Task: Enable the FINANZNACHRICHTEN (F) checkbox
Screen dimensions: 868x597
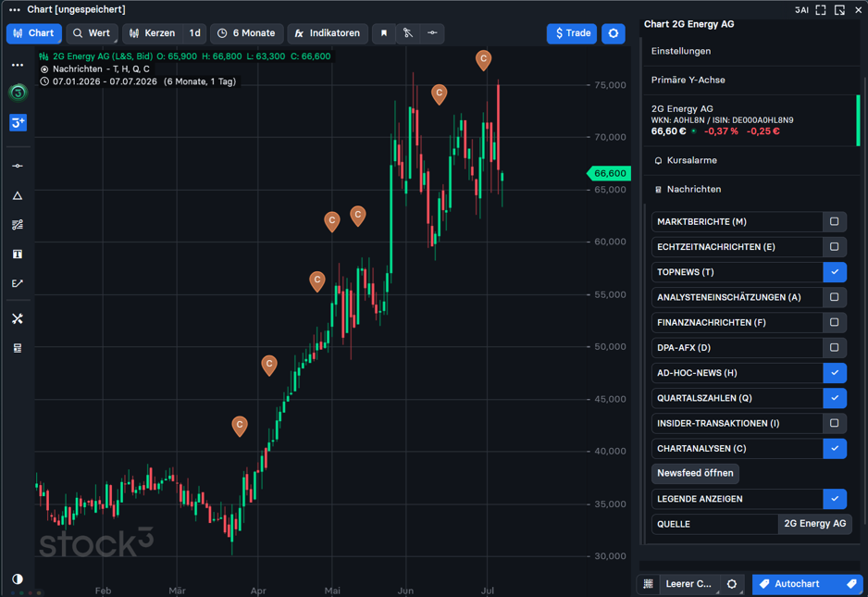Action: tap(835, 322)
